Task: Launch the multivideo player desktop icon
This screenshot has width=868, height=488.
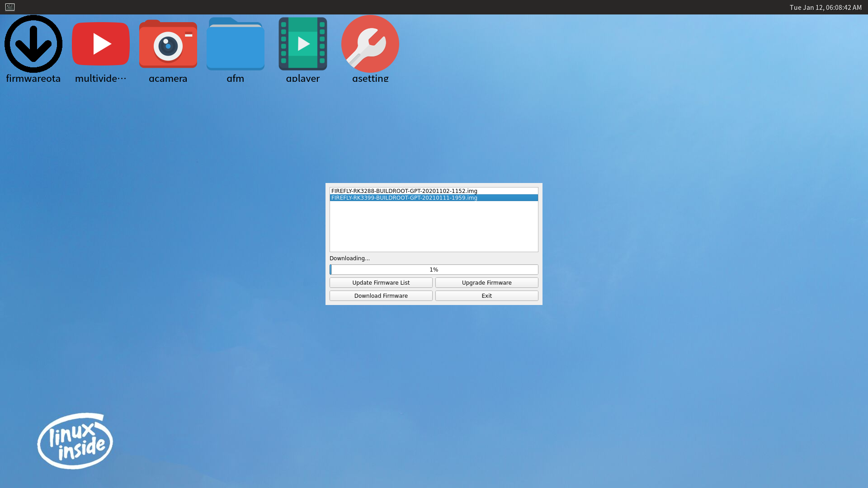Action: pos(101,44)
